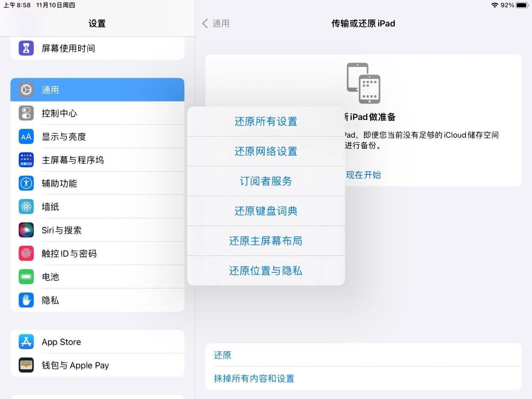This screenshot has width=532, height=399.
Task: Tap 抹掉所有内容和设置
Action: point(254,378)
